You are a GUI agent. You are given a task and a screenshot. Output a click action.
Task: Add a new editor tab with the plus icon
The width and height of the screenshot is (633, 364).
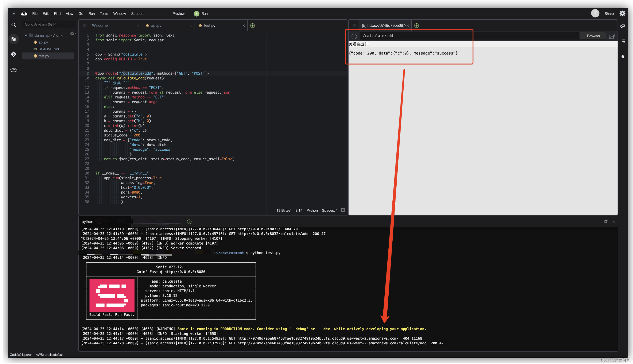click(x=252, y=26)
